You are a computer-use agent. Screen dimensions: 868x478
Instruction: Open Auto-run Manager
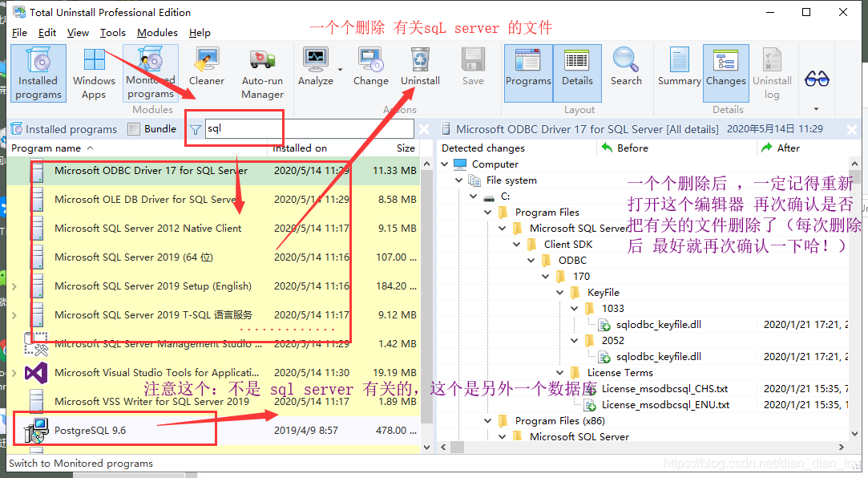(x=262, y=74)
